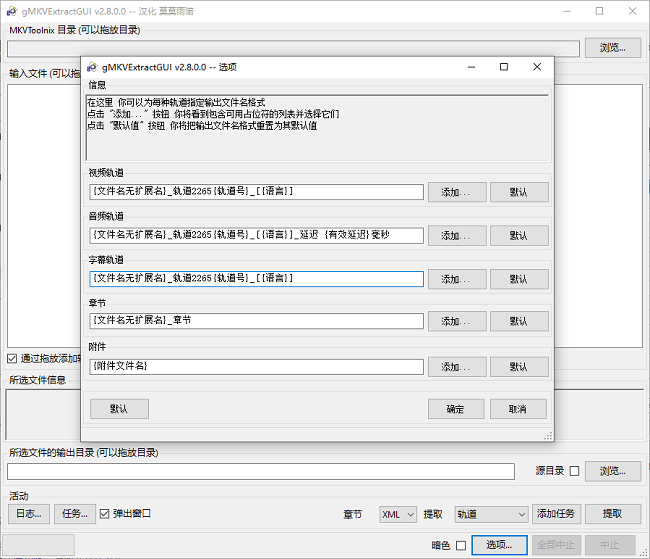Focus the MKVToolnix 目录 path field
This screenshot has width=650, height=559.
pos(293,49)
